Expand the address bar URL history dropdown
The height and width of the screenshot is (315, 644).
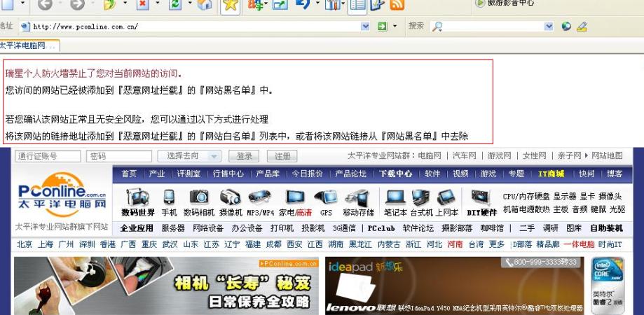point(365,27)
